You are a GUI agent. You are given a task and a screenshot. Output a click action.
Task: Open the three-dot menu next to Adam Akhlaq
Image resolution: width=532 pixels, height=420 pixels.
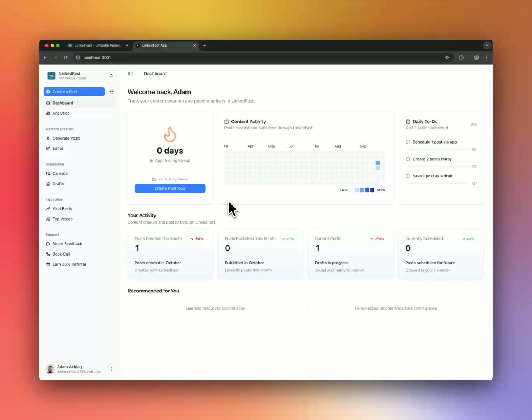[112, 369]
